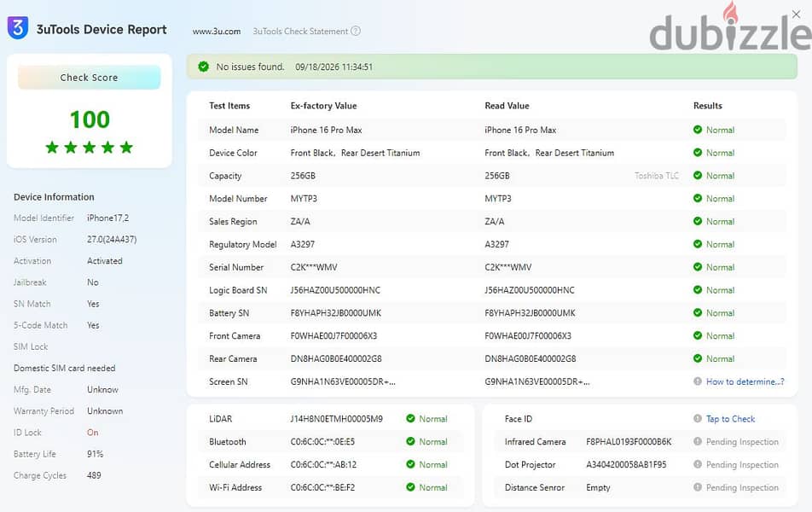Click the green check icon in Model Number row

click(x=698, y=198)
